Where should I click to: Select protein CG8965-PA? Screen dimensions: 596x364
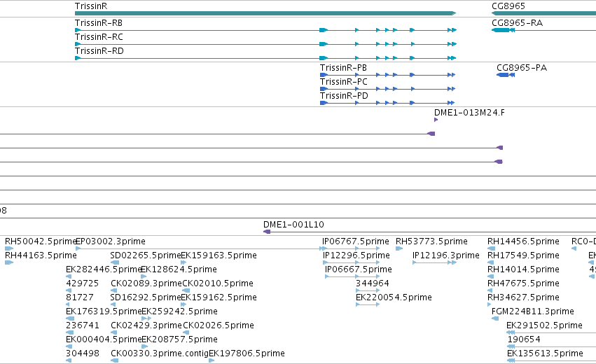[x=522, y=68]
